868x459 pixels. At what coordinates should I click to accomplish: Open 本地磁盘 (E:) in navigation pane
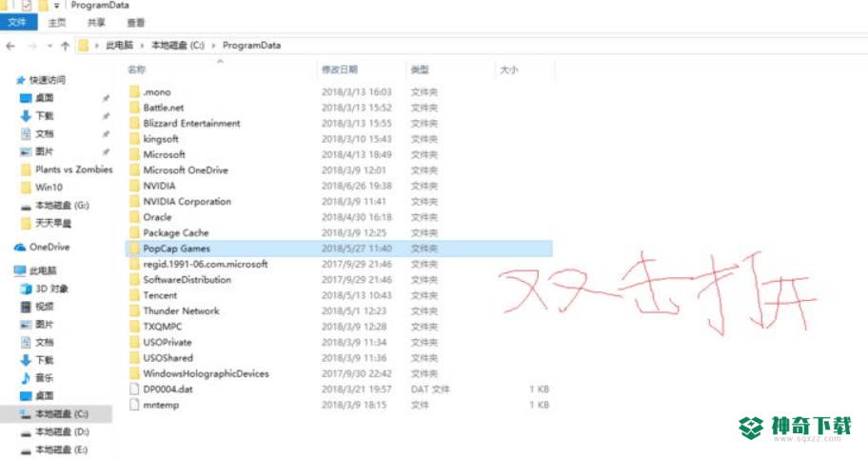click(62, 449)
